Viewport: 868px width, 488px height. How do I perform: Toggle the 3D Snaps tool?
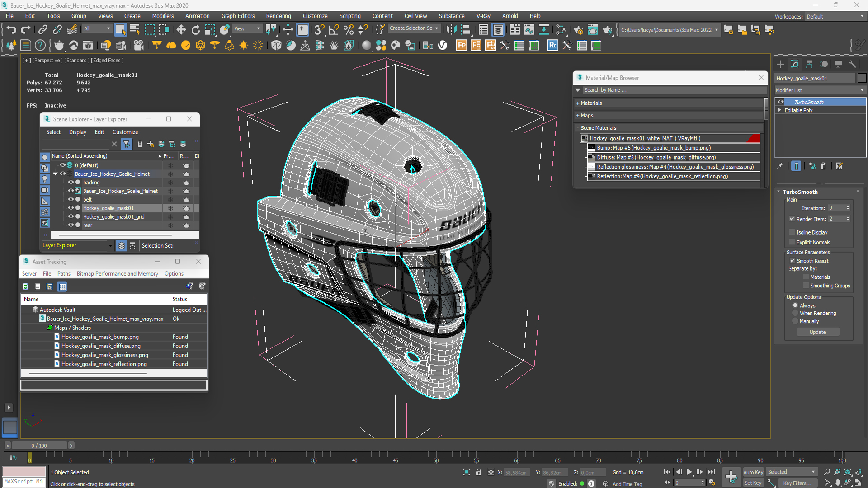(319, 30)
